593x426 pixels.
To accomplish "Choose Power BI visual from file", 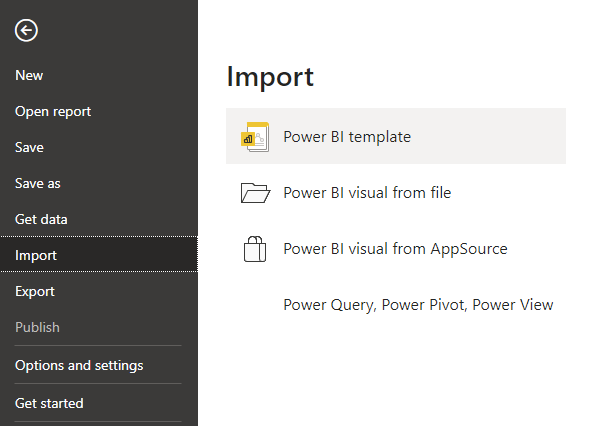I will click(x=396, y=192).
